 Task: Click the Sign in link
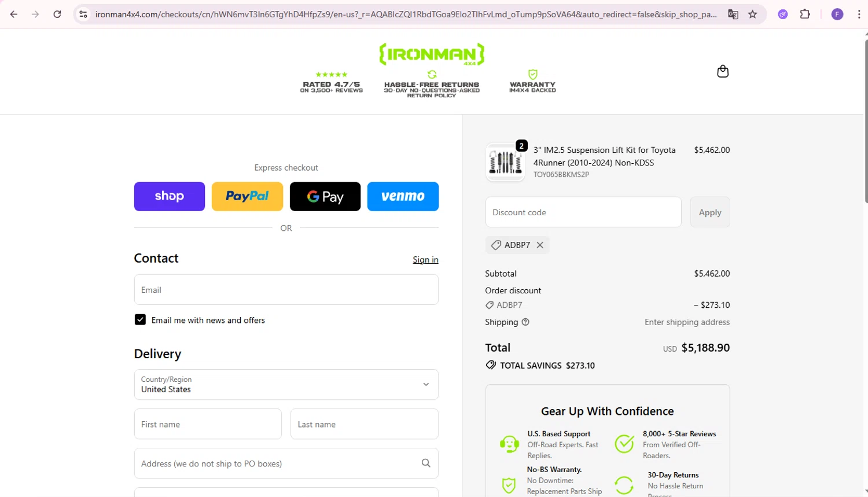coord(425,260)
